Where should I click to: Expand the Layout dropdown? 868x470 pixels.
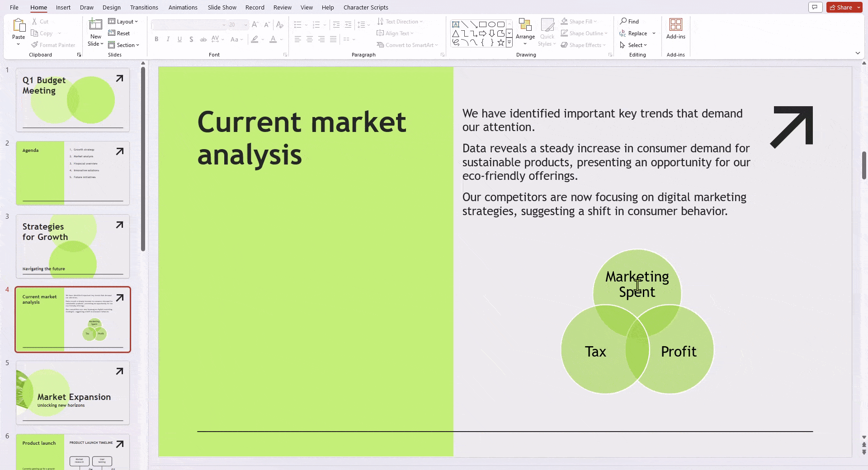click(x=123, y=21)
